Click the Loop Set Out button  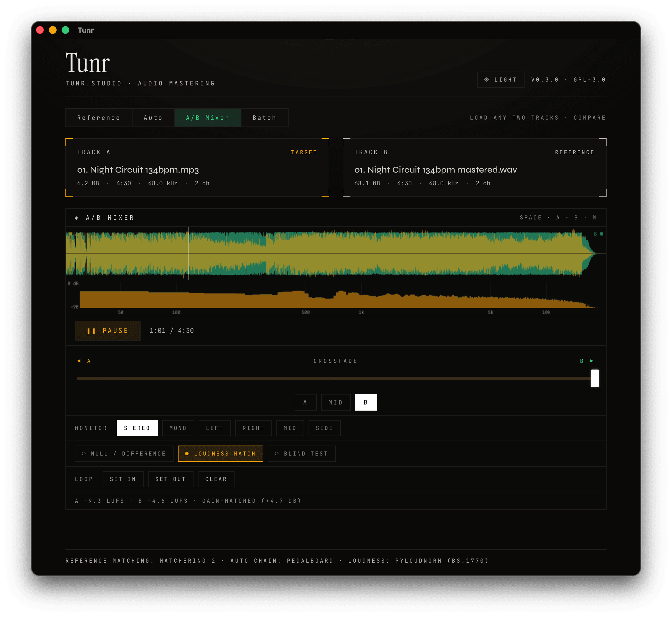pos(170,479)
